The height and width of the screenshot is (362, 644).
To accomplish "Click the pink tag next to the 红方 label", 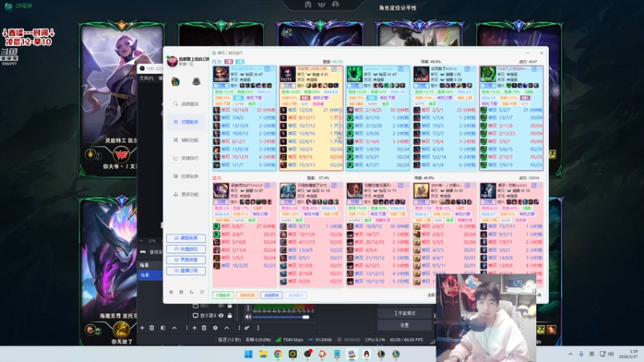I will click(x=229, y=62).
